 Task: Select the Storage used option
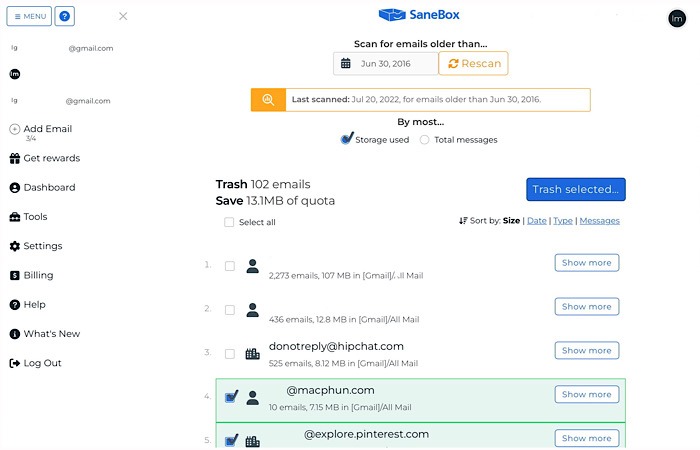click(x=346, y=139)
